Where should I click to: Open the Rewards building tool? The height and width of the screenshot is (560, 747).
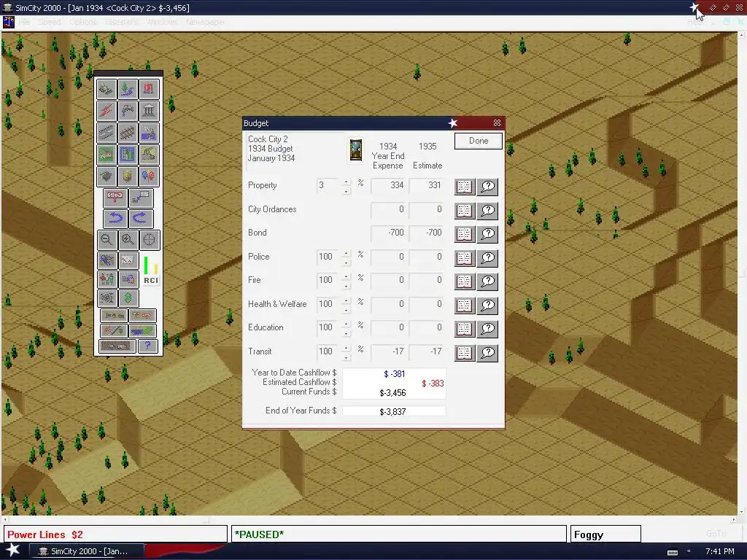(x=149, y=111)
